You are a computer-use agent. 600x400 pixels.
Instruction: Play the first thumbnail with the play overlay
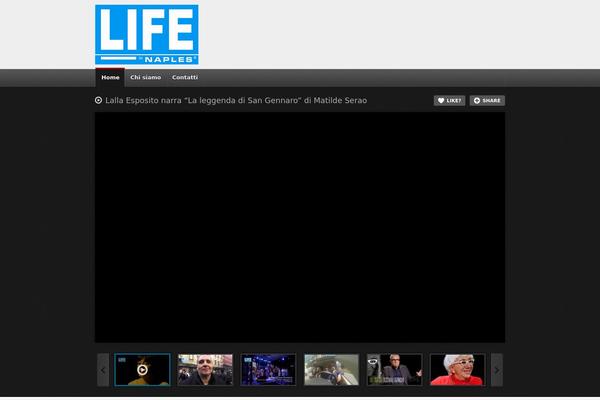click(x=142, y=370)
